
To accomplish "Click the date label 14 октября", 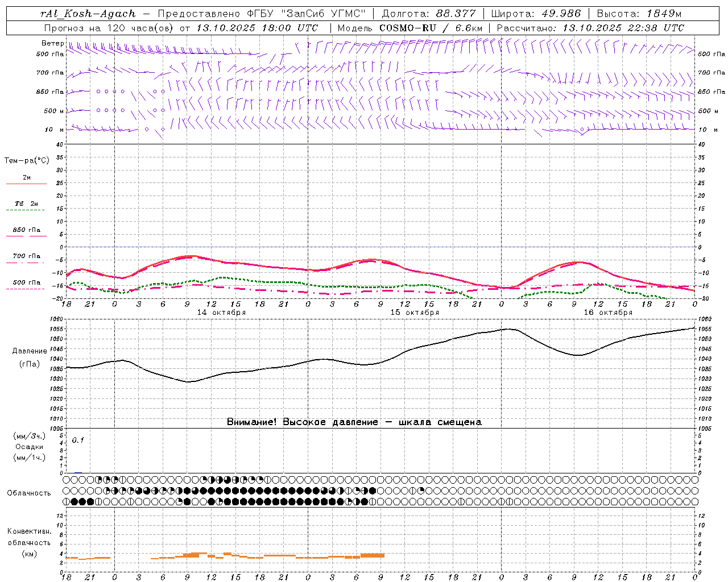I will (x=221, y=313).
